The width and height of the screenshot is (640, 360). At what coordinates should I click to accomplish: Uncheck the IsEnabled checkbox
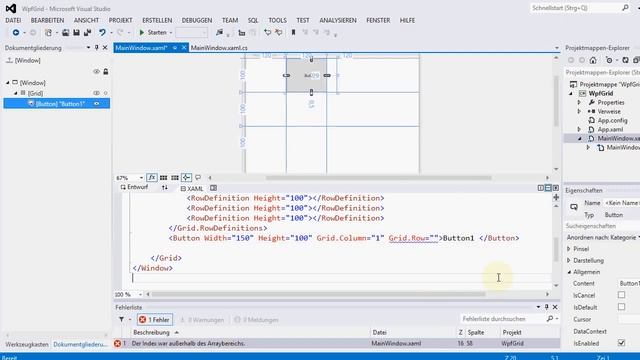click(621, 343)
